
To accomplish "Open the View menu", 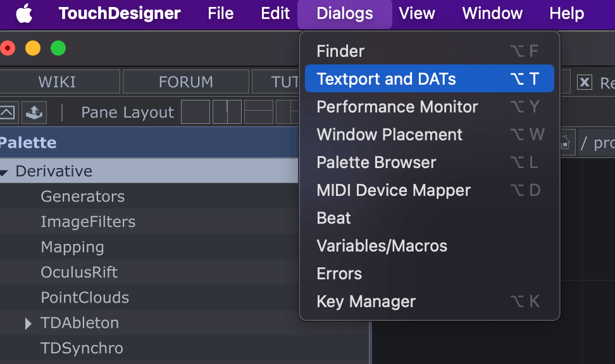I will 416,13.
